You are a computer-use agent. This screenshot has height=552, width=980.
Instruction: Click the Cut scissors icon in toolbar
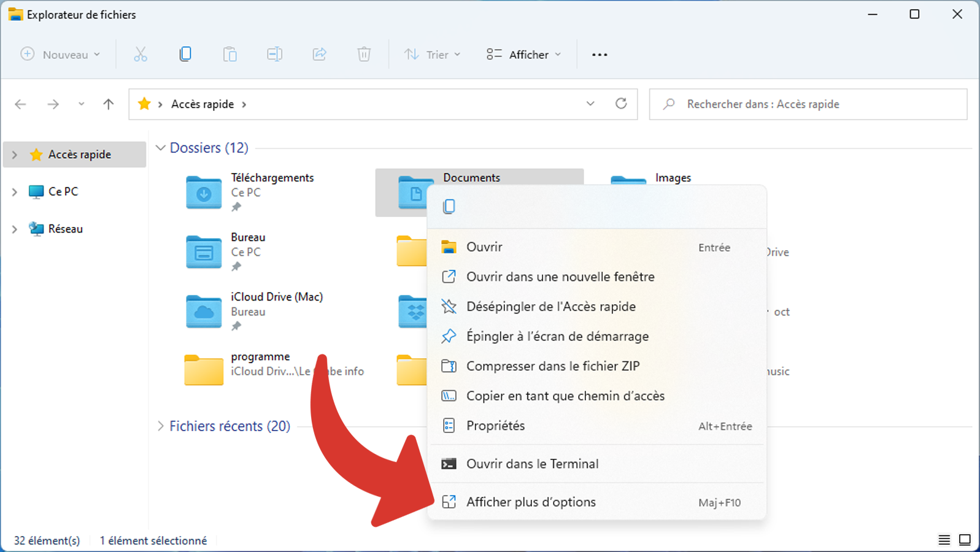tap(141, 55)
